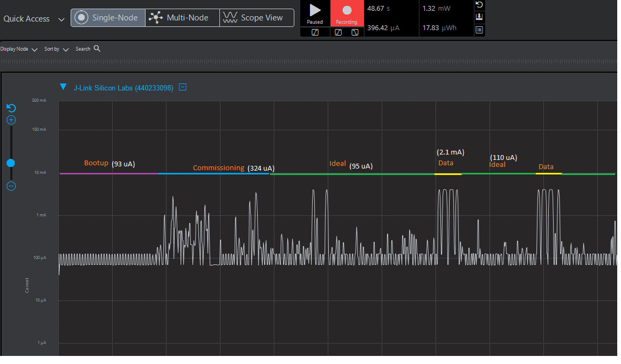Collapse the J-Link Silicon Labs graph section
Screen dimensions: 621x364
tap(63, 87)
